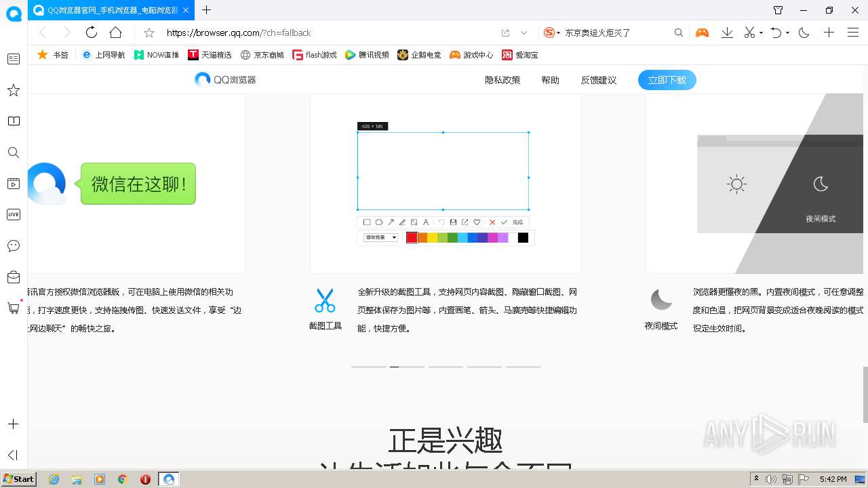This screenshot has height=488, width=868.
Task: Open the 上网导航 bookmark
Action: [x=104, y=55]
